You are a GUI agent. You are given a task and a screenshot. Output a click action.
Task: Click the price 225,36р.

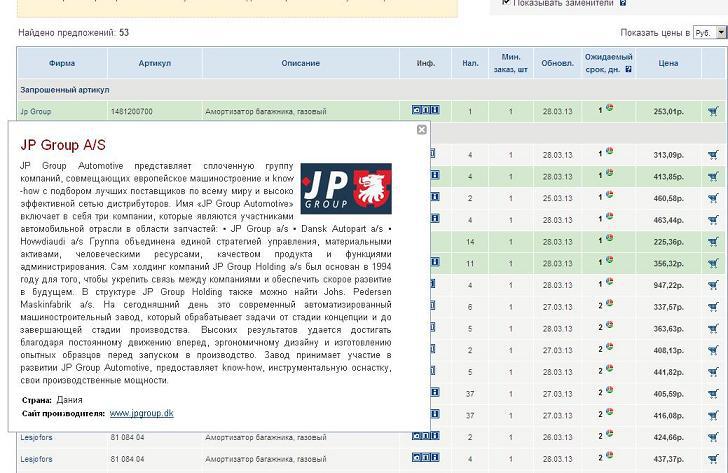click(668, 242)
